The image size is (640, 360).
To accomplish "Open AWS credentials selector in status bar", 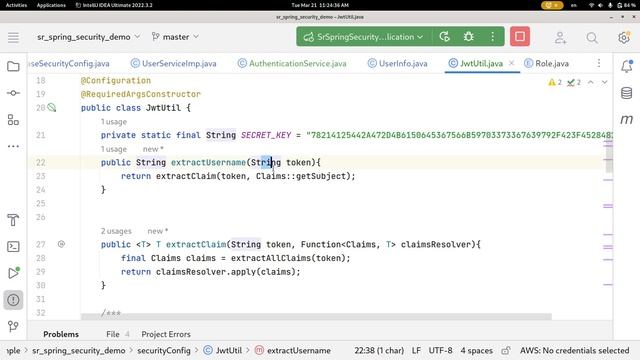I will tap(574, 351).
